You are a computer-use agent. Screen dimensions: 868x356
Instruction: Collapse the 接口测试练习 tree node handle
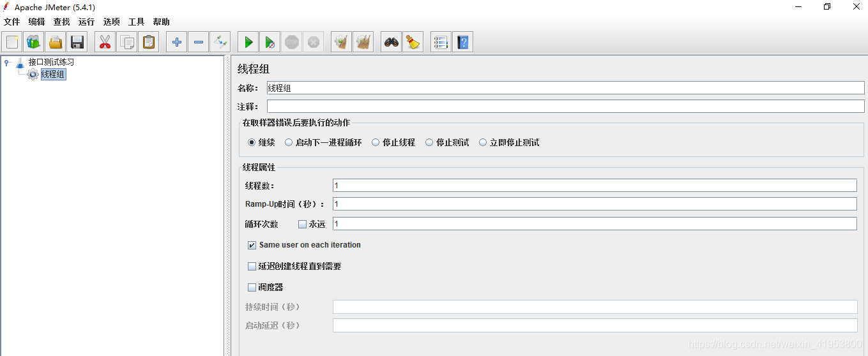pos(6,63)
